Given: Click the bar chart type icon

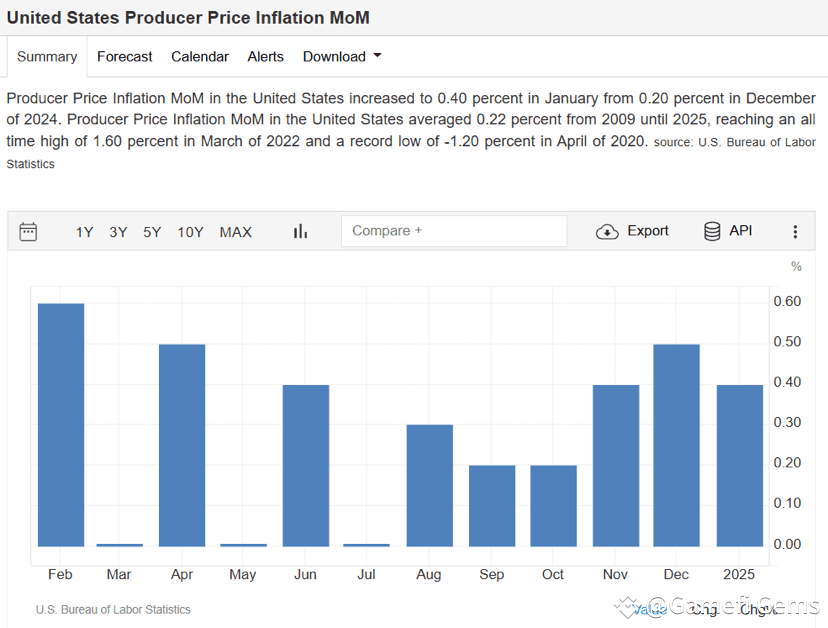Looking at the screenshot, I should click(x=301, y=231).
